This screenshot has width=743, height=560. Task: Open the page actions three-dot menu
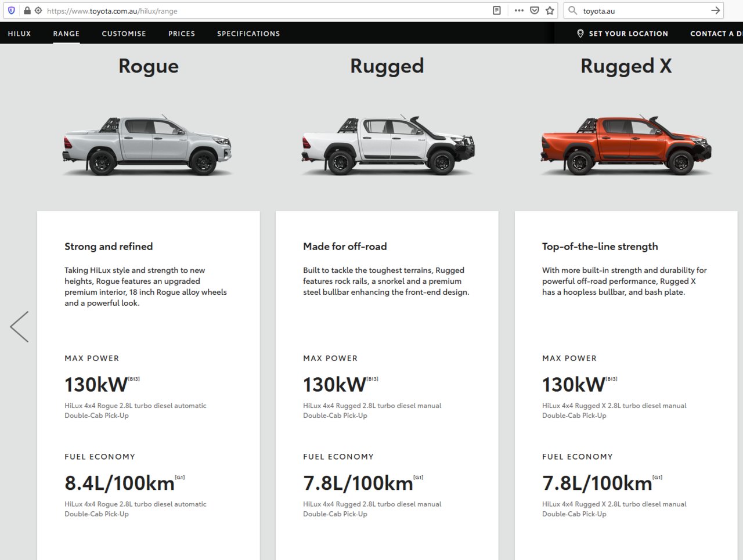(x=519, y=10)
